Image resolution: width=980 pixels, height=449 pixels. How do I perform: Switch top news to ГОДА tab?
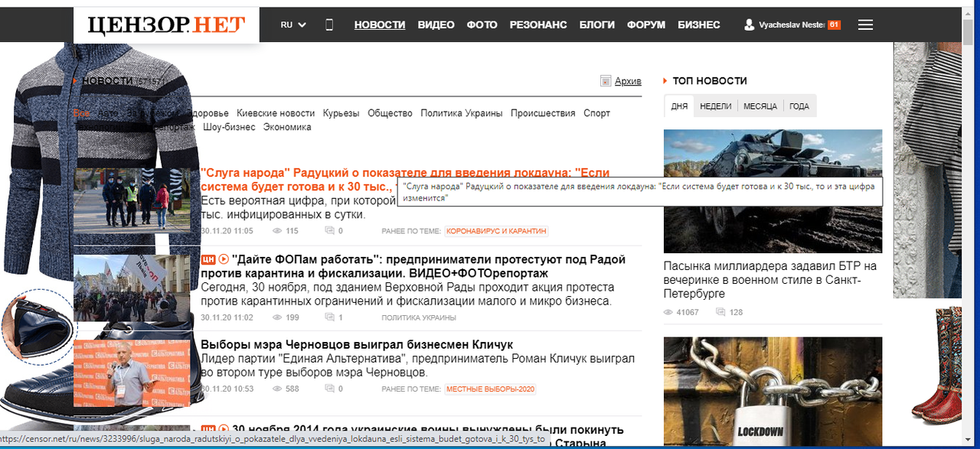pyautogui.click(x=799, y=106)
